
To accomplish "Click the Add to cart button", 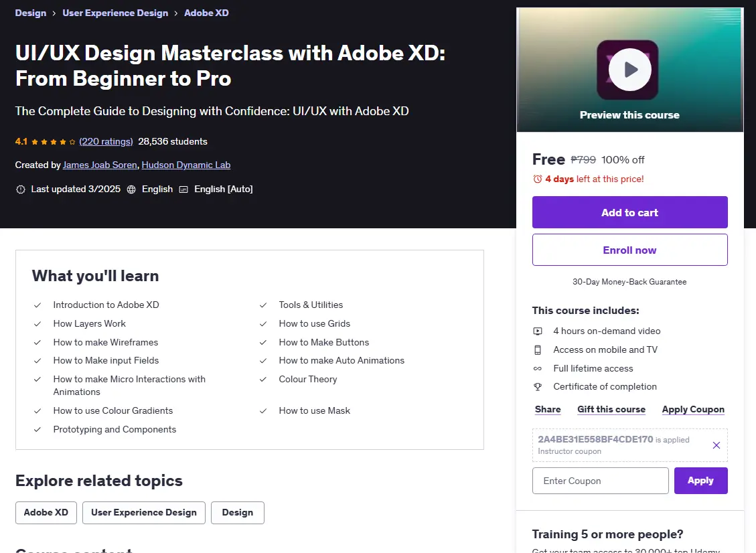I will pyautogui.click(x=629, y=212).
